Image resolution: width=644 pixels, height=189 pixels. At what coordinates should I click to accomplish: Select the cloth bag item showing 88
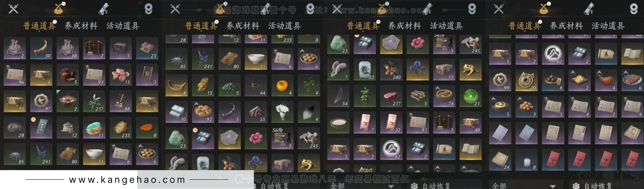pyautogui.click(x=68, y=49)
